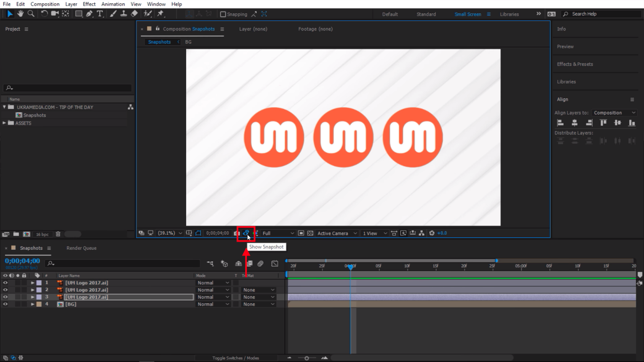644x362 pixels.
Task: Select the Puppet Pin tool
Action: coord(161,14)
